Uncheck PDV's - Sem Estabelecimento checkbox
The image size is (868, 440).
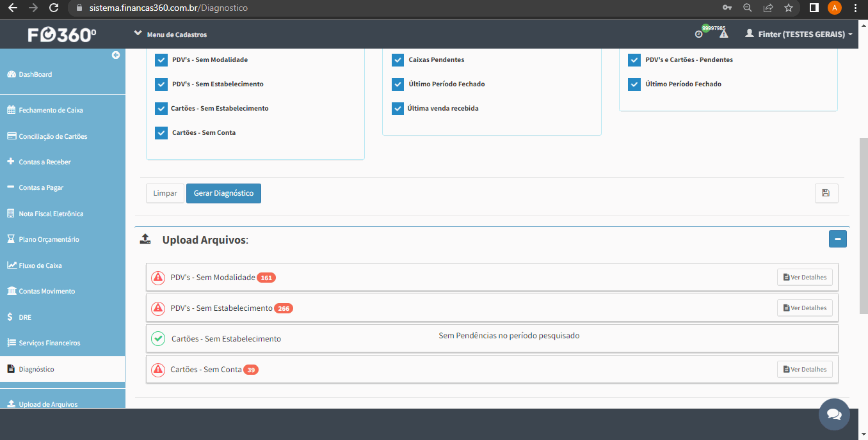[161, 84]
